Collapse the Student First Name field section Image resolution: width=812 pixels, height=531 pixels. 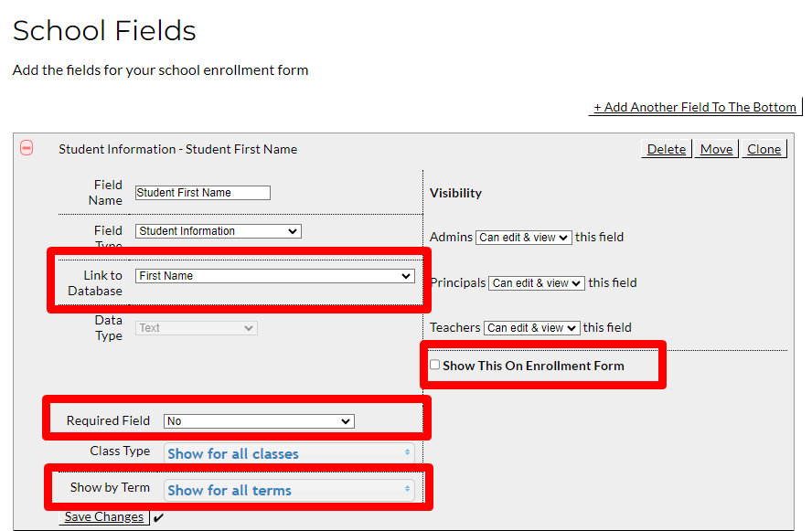(x=26, y=148)
